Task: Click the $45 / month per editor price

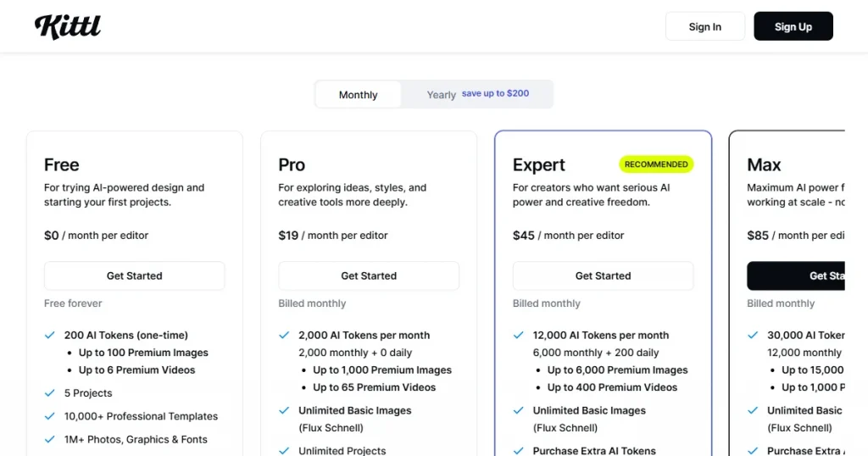Action: click(568, 235)
